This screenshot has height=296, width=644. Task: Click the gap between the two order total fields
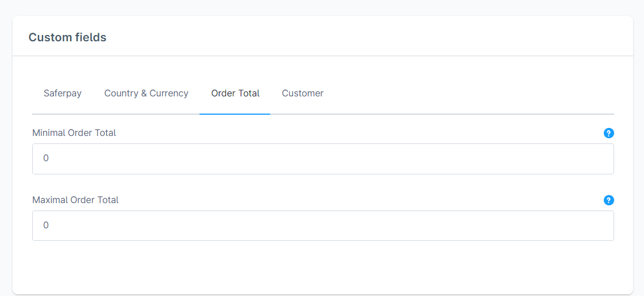[x=323, y=185]
